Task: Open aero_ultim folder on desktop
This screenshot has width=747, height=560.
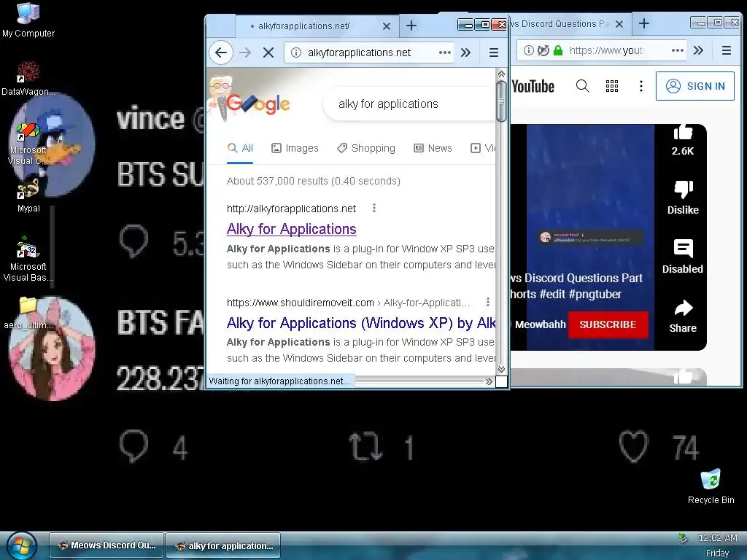Action: (x=28, y=313)
